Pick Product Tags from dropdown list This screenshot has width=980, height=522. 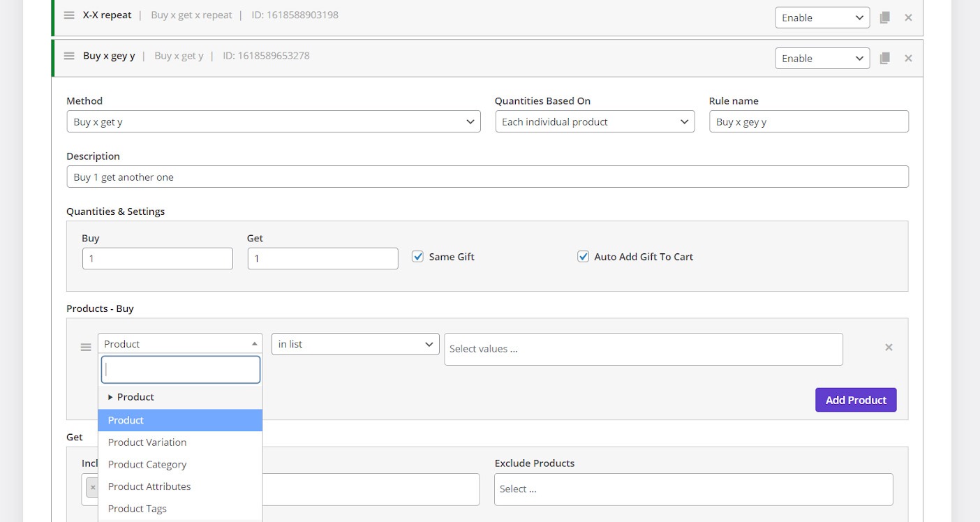pyautogui.click(x=138, y=509)
